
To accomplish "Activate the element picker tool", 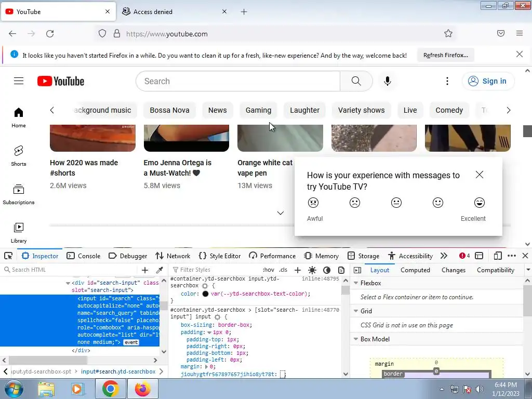I will pos(8,256).
